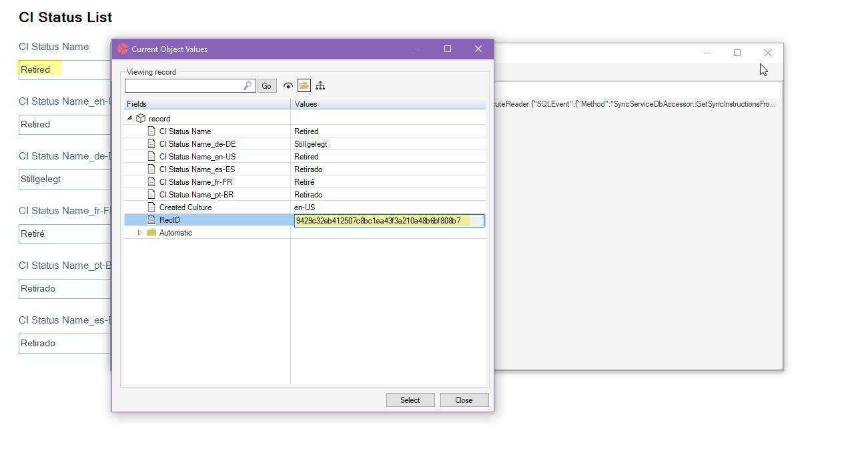
Task: Focus the Viewing record search field
Action: (183, 86)
